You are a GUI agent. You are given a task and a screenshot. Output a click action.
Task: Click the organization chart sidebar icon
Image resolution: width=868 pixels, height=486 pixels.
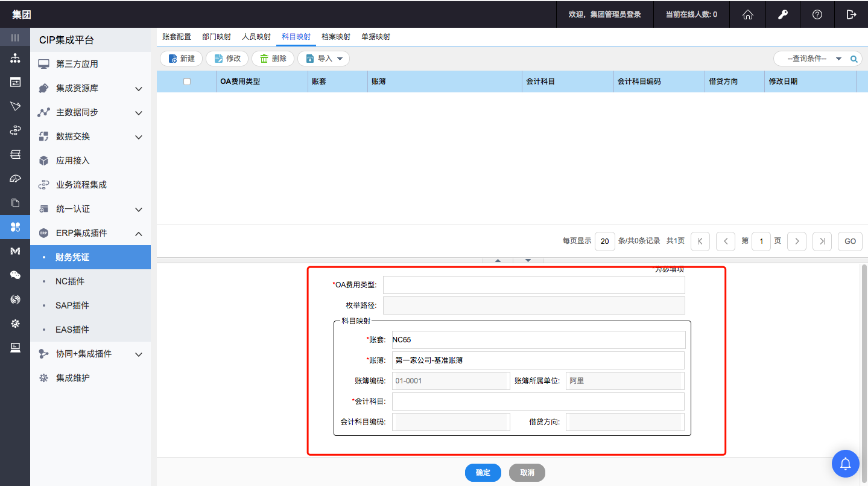click(x=15, y=59)
